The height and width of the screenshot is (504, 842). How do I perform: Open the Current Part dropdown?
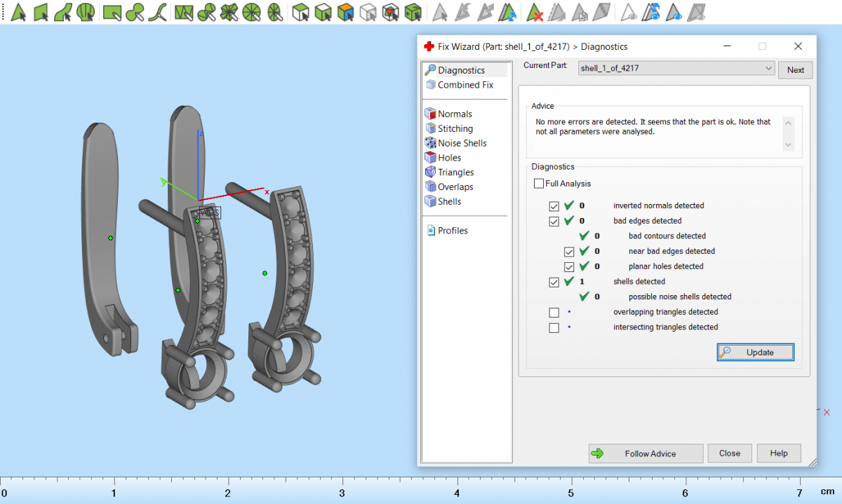pos(769,69)
